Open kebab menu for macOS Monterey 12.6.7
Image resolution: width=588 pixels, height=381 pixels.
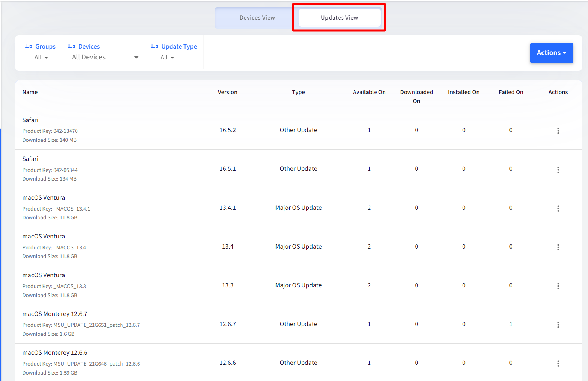tap(558, 325)
